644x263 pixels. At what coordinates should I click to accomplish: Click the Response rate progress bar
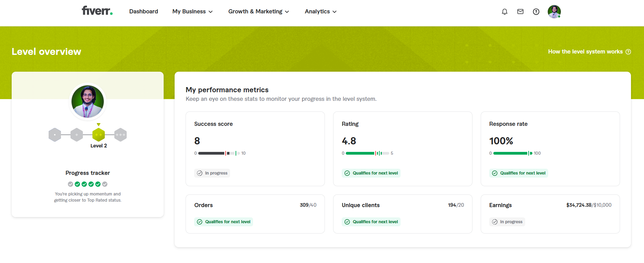pos(513,153)
